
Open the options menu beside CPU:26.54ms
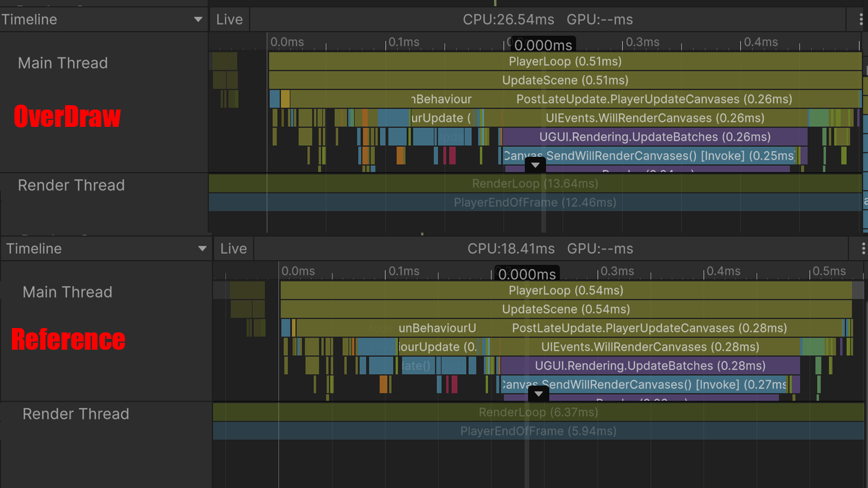861,20
